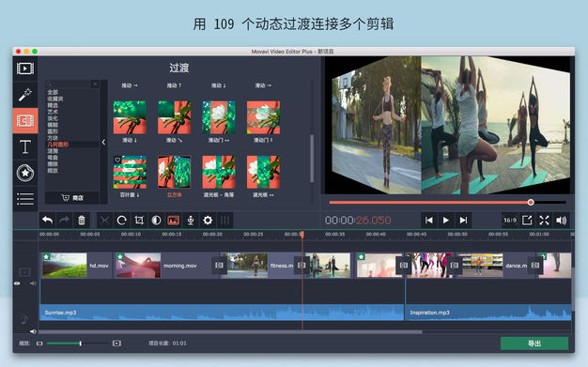Clear the transitions search field X
The image size is (588, 367).
coord(95,84)
